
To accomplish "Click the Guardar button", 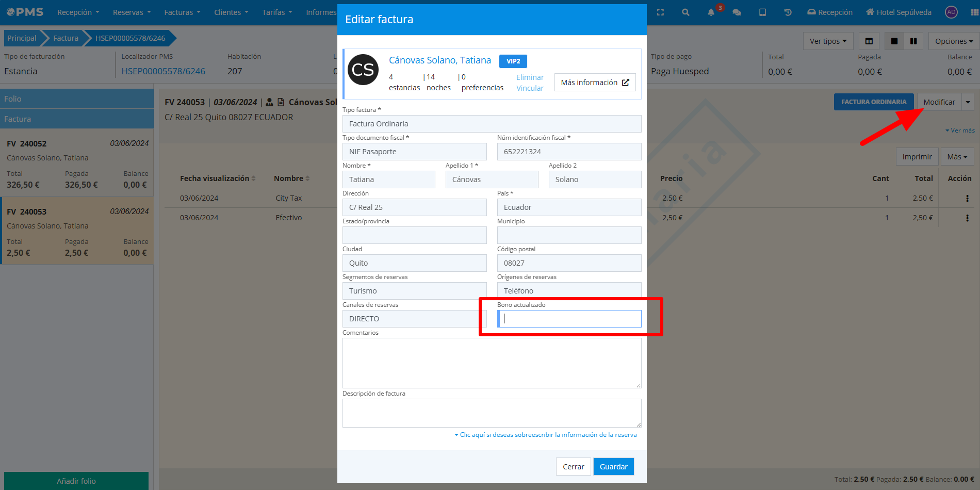I will (613, 467).
